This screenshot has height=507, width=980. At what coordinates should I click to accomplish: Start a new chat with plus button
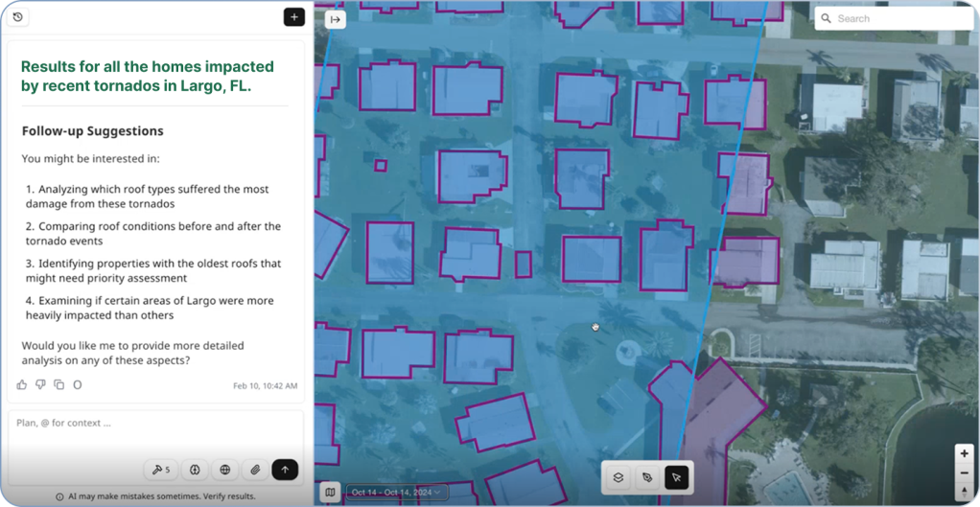coord(293,17)
